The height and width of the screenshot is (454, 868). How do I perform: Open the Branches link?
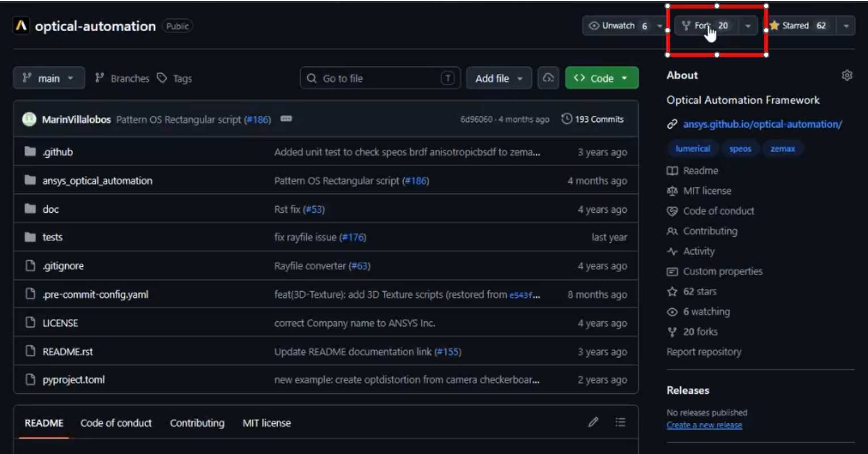point(122,78)
